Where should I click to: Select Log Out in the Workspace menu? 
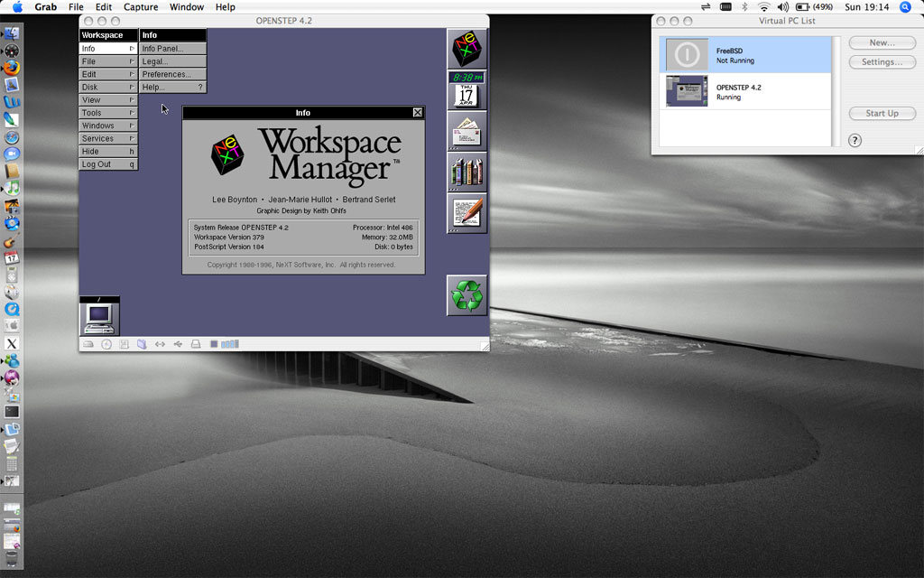click(108, 164)
